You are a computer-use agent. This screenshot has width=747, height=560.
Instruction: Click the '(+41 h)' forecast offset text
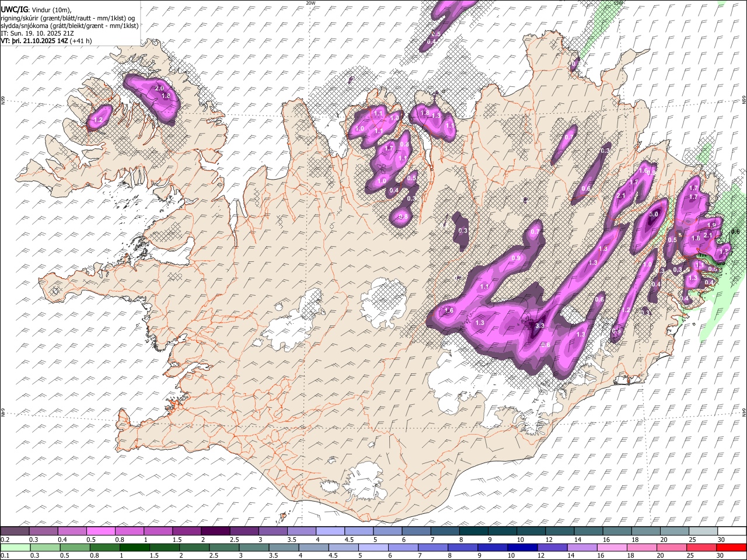(81, 41)
